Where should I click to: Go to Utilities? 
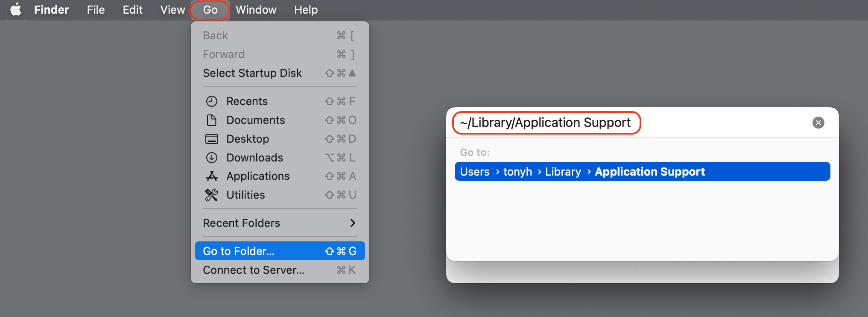point(280,195)
